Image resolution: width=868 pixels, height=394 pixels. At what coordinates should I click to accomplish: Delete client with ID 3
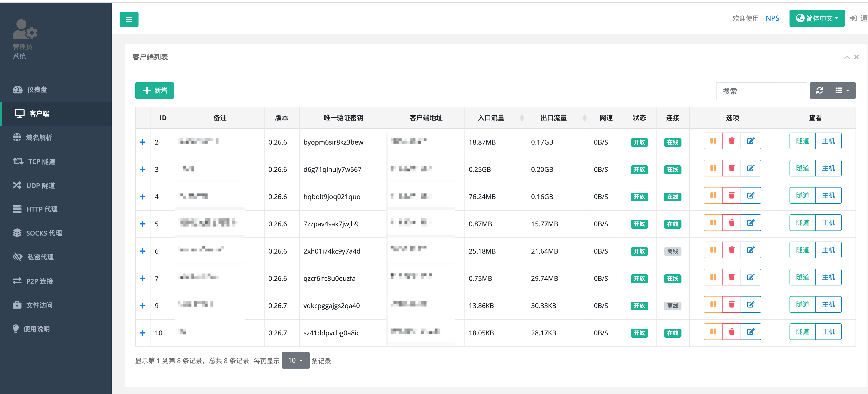(731, 168)
